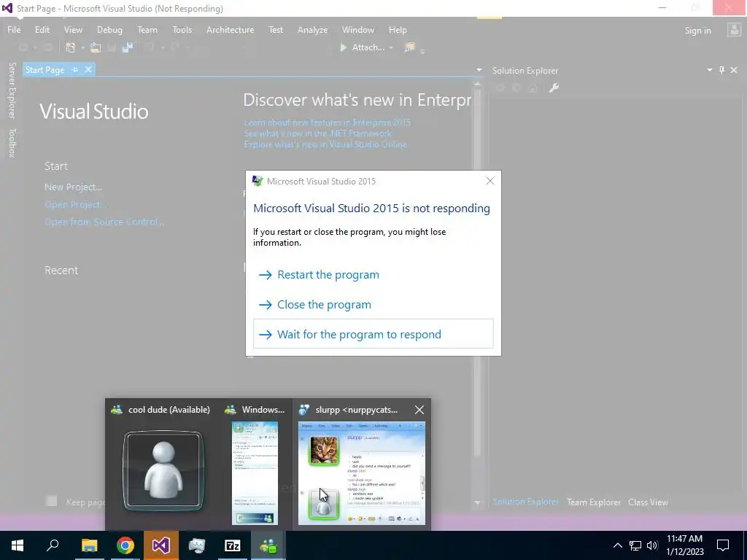Image resolution: width=747 pixels, height=560 pixels.
Task: Open the Windows Start menu
Action: pyautogui.click(x=18, y=545)
